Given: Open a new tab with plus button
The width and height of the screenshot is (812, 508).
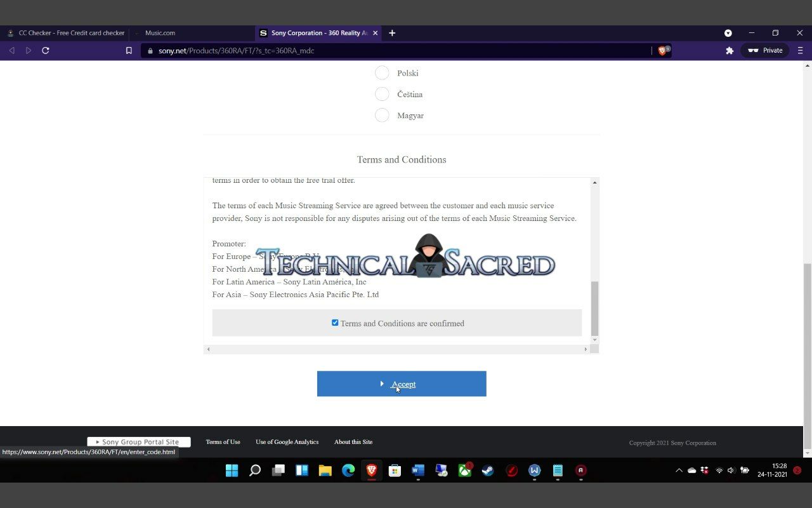Looking at the screenshot, I should pyautogui.click(x=392, y=33).
